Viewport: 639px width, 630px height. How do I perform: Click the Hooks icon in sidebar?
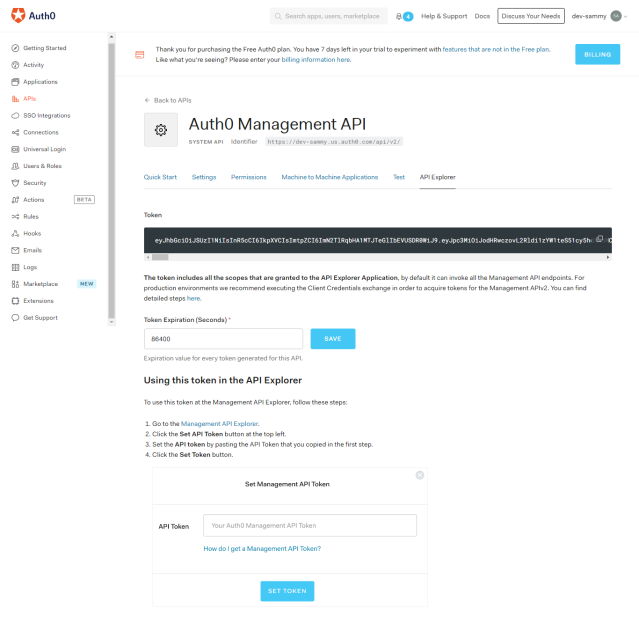15,233
